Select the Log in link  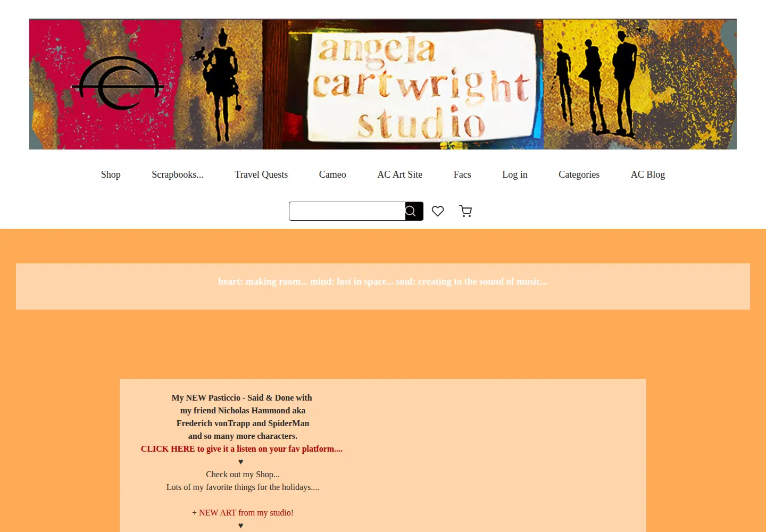tap(515, 174)
